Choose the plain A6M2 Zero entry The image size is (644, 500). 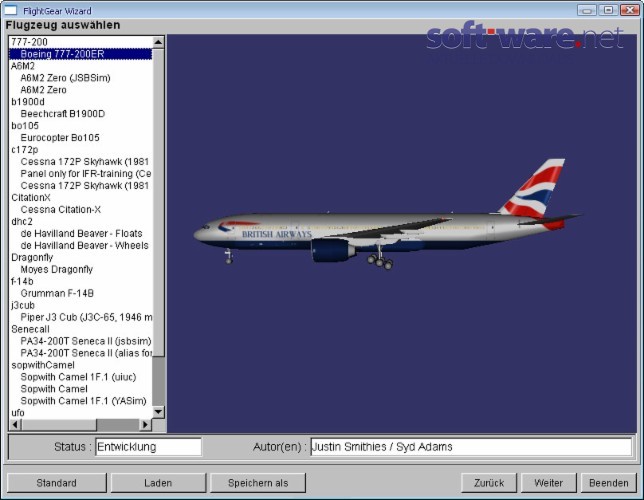(80, 90)
